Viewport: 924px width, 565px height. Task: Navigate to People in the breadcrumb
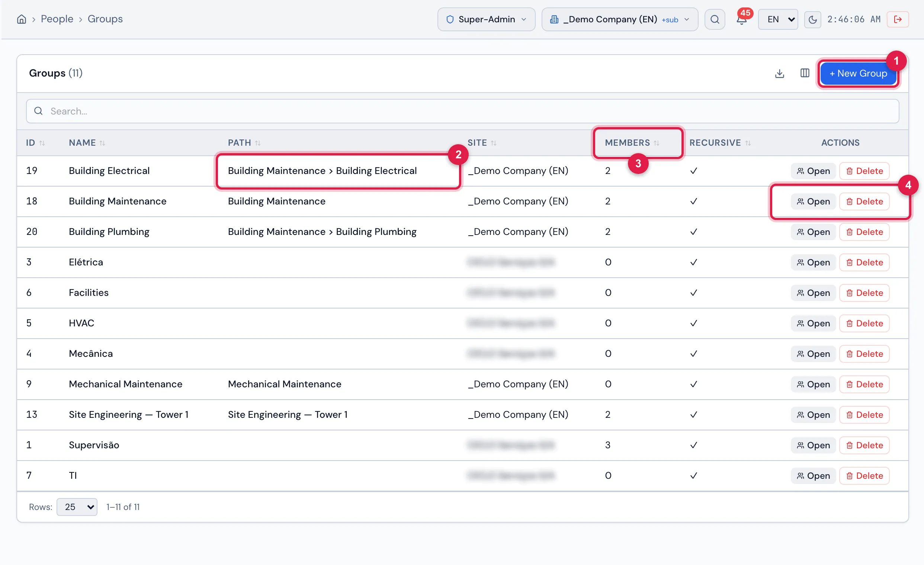57,19
